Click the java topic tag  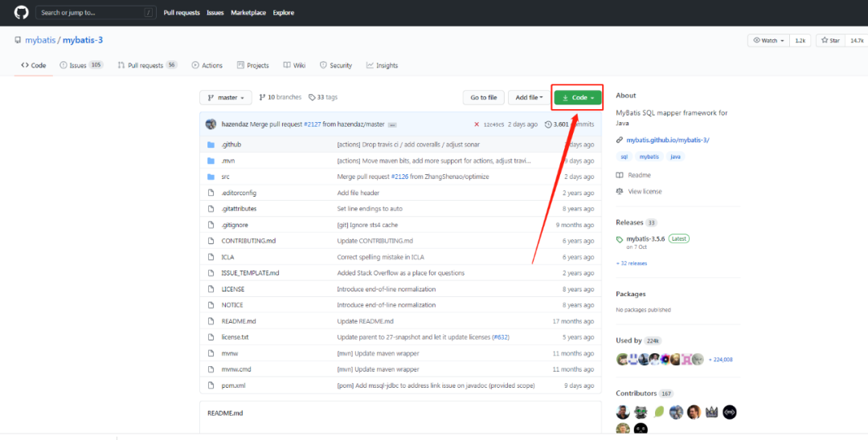pos(676,157)
